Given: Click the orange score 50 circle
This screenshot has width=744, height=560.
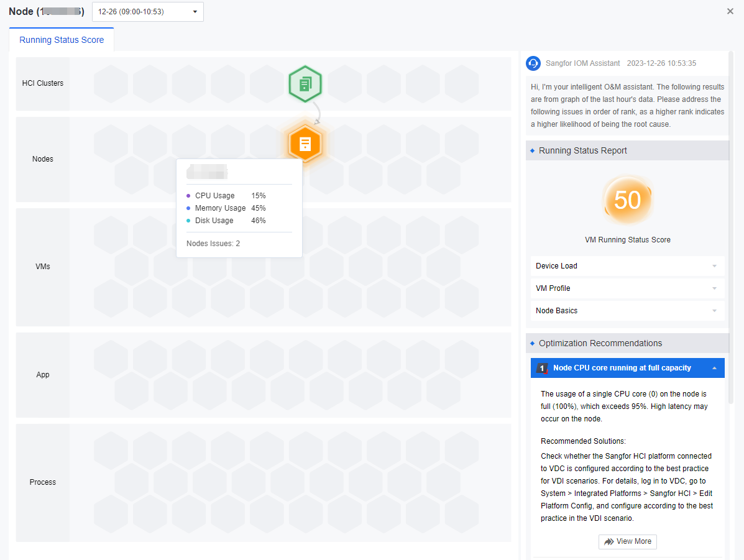Looking at the screenshot, I should [x=627, y=200].
